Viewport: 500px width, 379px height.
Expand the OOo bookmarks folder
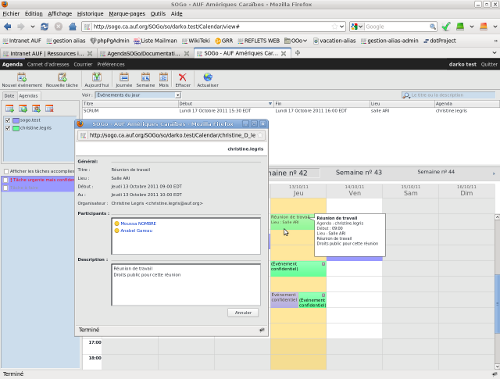[x=295, y=41]
